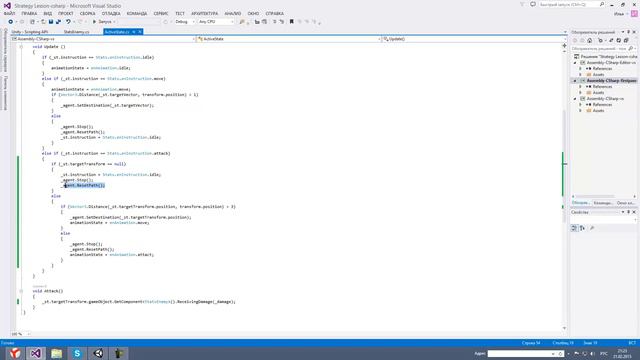
Task: Open the СБОРКА menu
Action: 87,13
